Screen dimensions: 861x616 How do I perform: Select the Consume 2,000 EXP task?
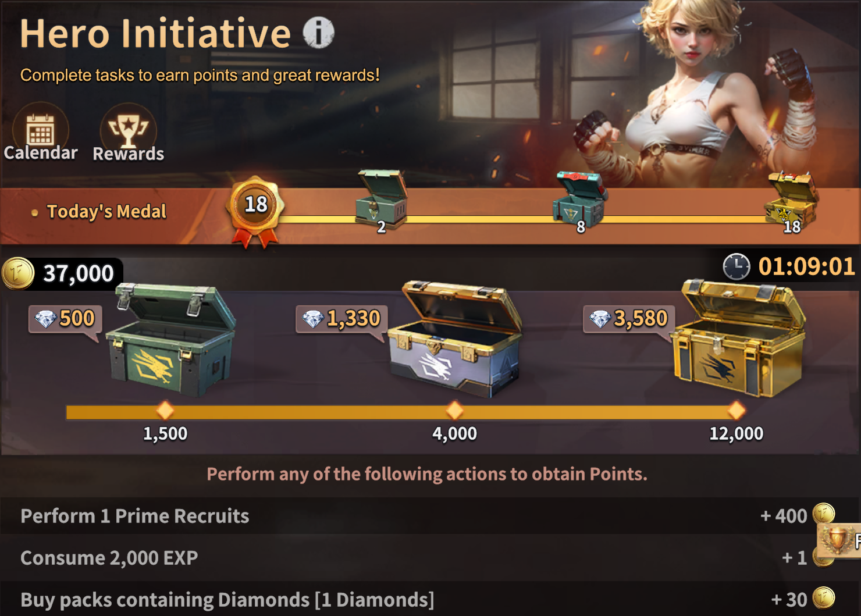pos(430,558)
